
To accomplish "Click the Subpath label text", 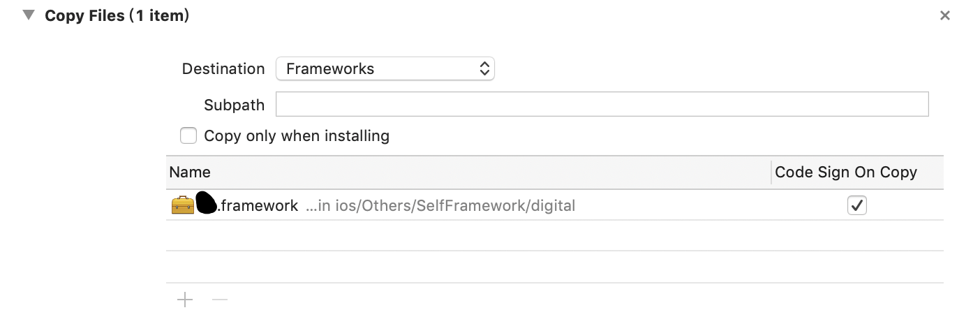I will [235, 105].
